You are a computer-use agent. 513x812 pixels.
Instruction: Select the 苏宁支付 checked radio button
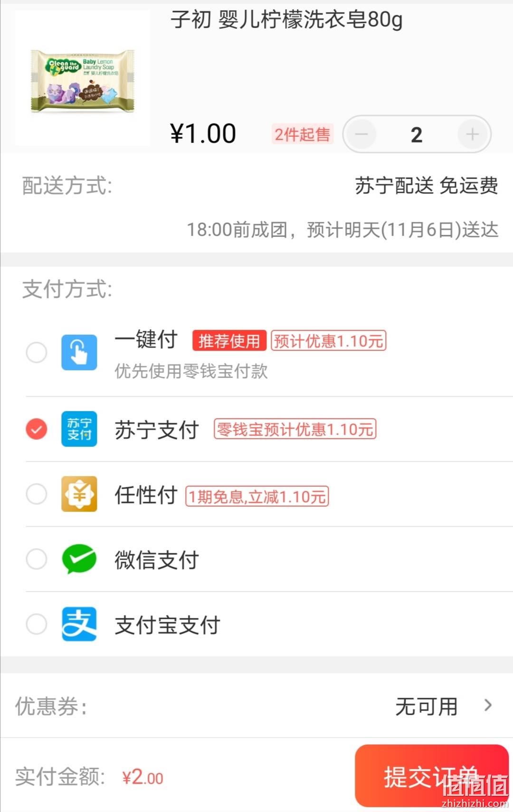pos(37,429)
